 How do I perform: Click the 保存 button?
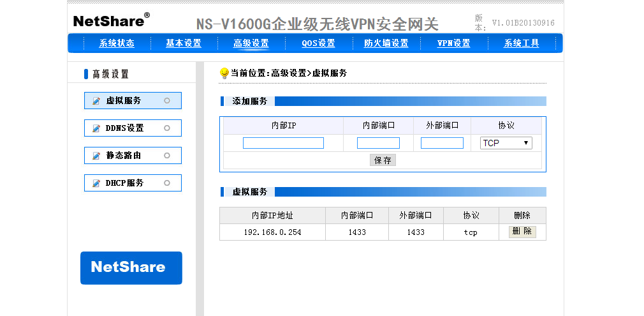[x=383, y=160]
